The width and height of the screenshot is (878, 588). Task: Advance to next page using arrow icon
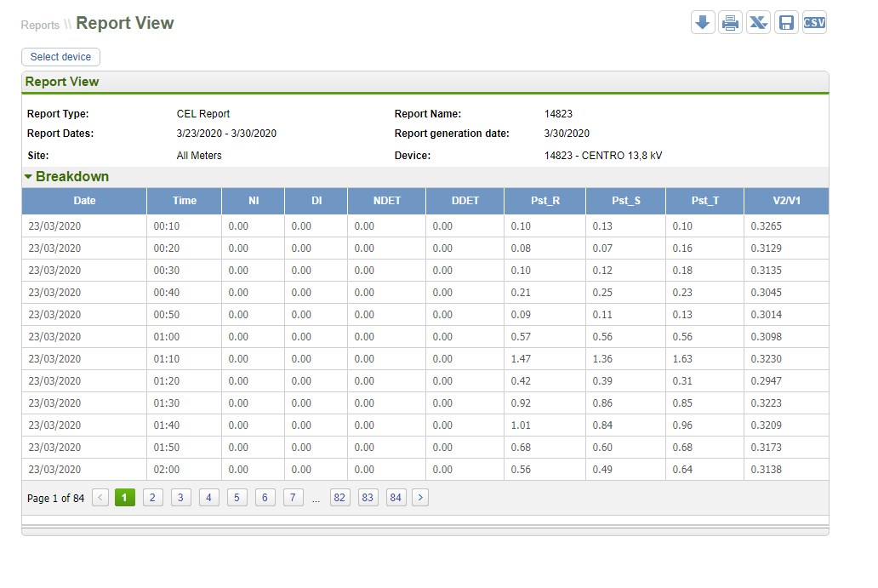coord(419,497)
